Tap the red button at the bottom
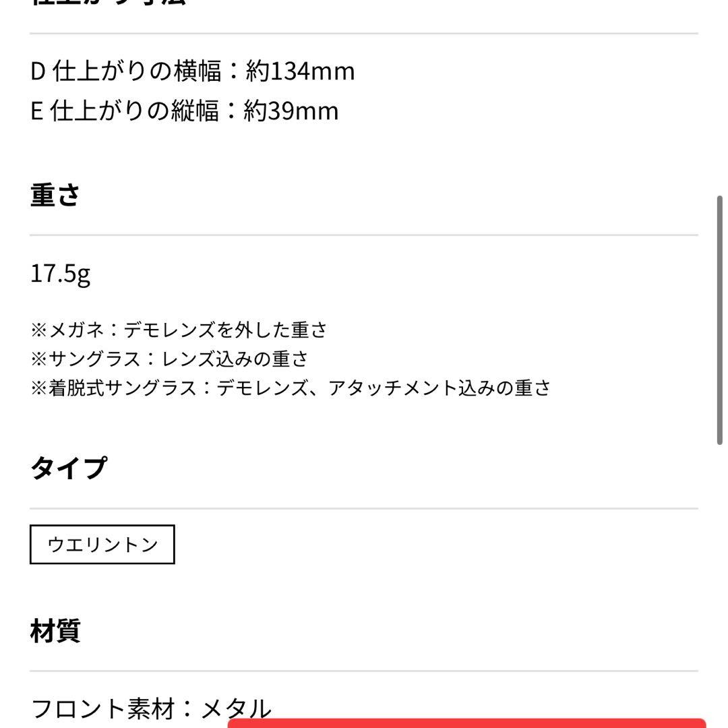Viewport: 728px width, 728px height. point(466,723)
